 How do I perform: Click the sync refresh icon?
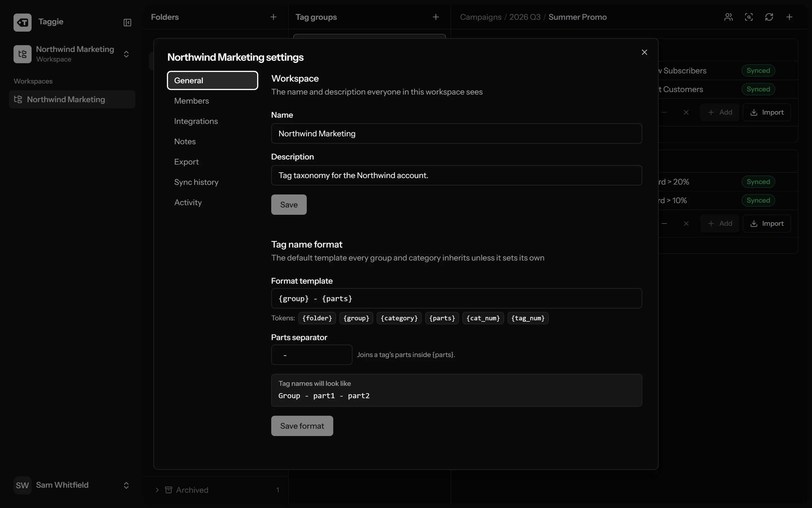point(769,17)
